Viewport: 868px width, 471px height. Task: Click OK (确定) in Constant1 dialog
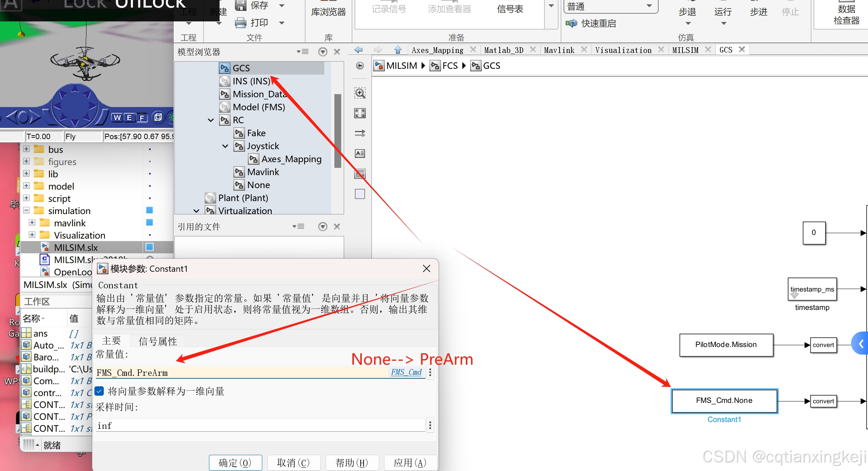[x=235, y=463]
